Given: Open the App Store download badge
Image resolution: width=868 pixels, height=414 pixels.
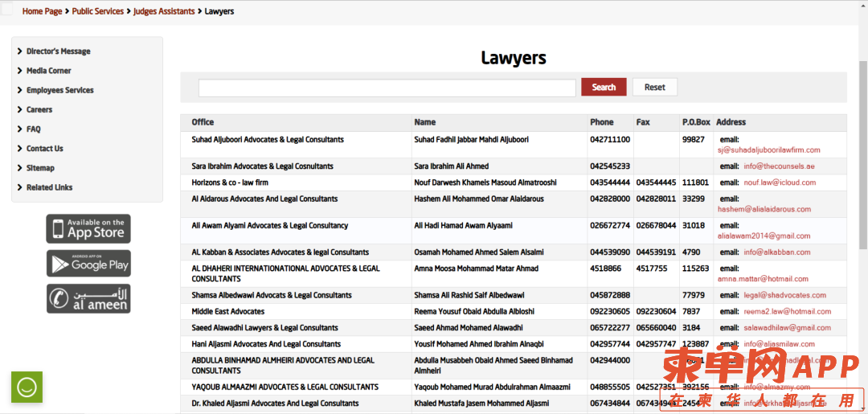Looking at the screenshot, I should 88,228.
